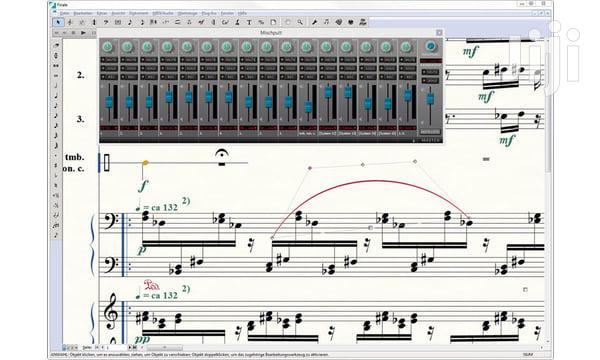Select the Resize percent tool
600x360 pixels.
(261, 22)
